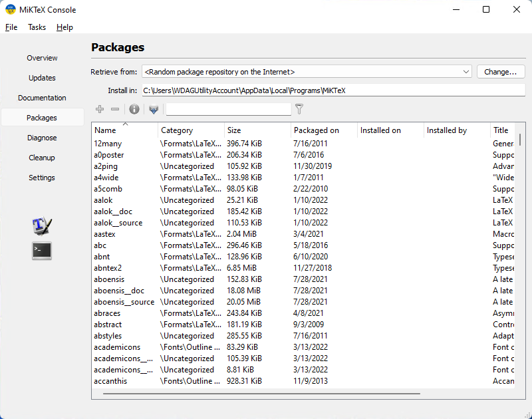Install a package using the plus icon
The height and width of the screenshot is (419, 532).
click(x=99, y=109)
